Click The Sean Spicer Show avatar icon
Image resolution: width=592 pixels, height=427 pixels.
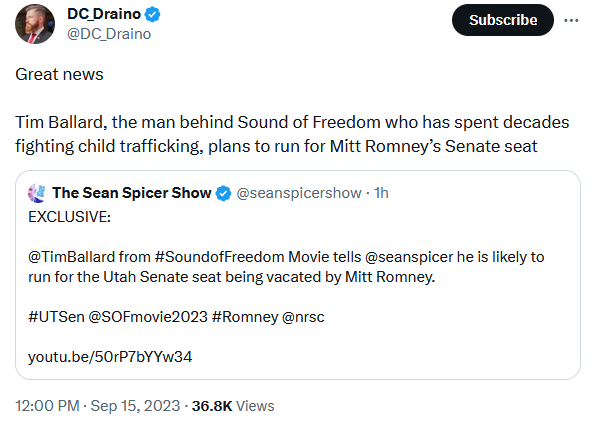pos(37,193)
